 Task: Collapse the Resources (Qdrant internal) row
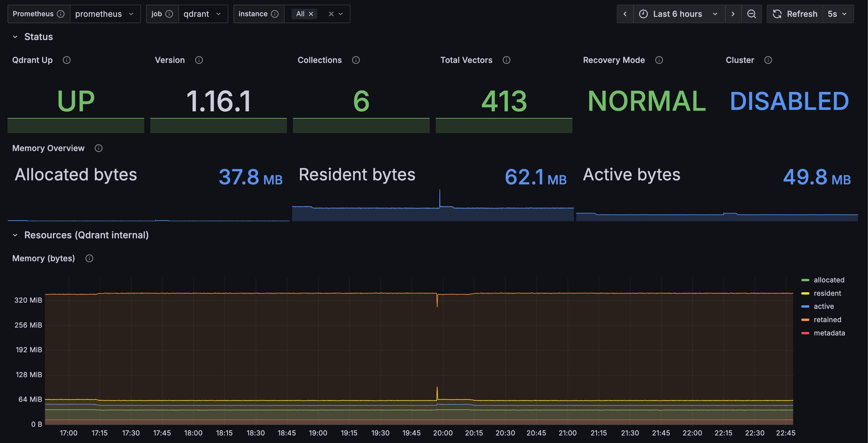pyautogui.click(x=15, y=235)
